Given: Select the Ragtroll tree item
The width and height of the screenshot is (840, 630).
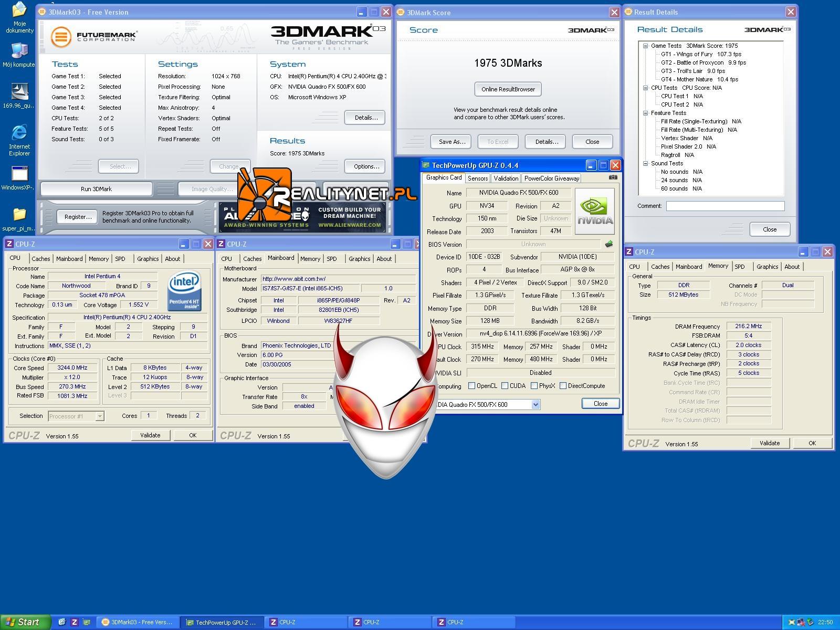Looking at the screenshot, I should (x=677, y=155).
